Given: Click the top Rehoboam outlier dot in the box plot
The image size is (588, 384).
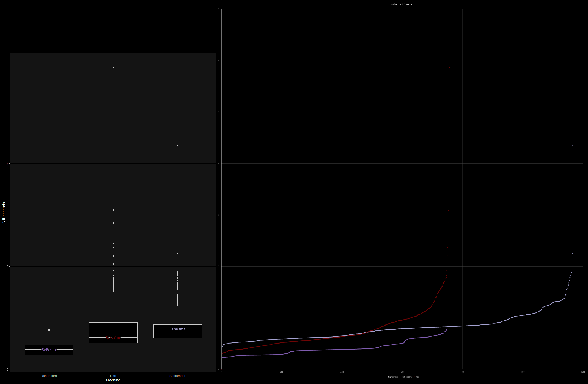Looking at the screenshot, I should (49, 326).
